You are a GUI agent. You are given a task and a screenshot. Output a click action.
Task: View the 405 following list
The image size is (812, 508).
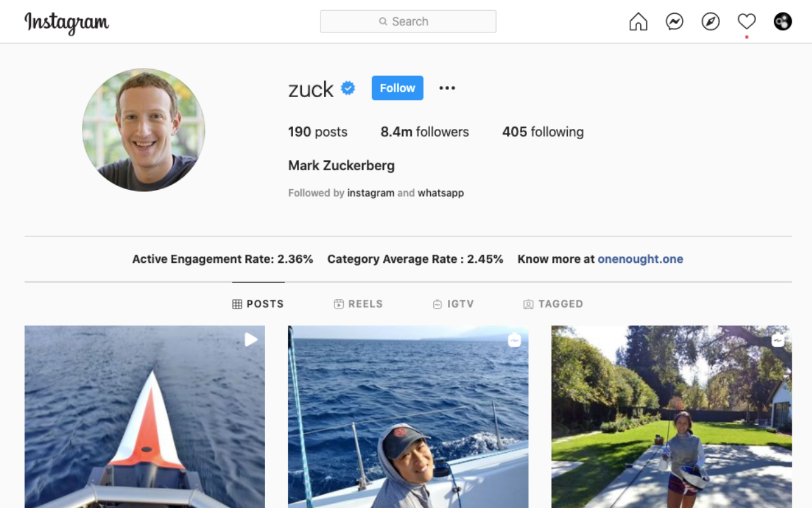[x=542, y=132]
